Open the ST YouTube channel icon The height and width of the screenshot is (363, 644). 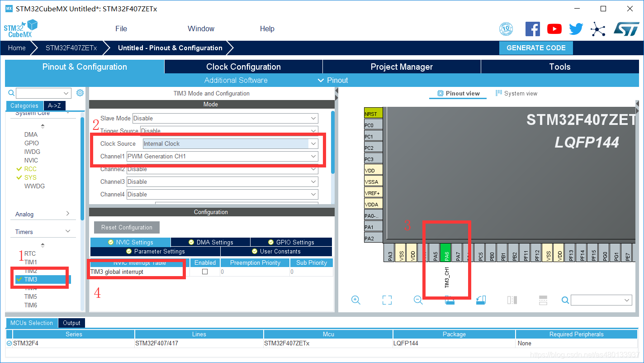click(554, 29)
